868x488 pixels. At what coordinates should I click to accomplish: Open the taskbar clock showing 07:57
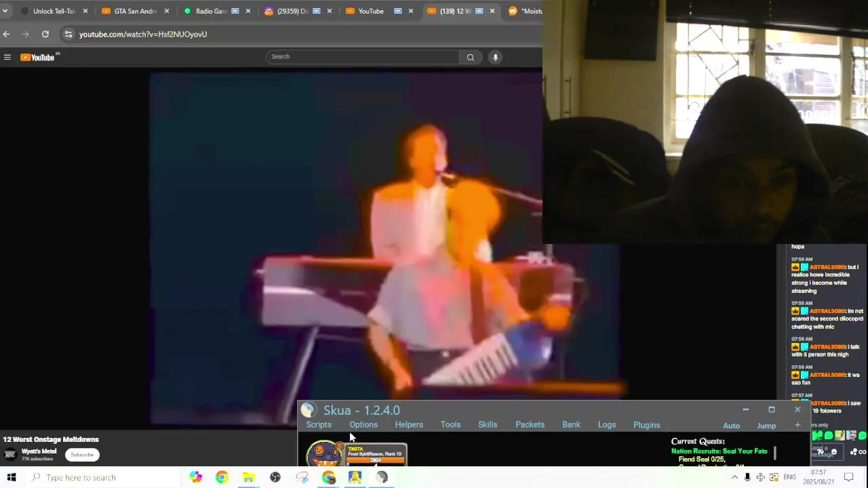[x=818, y=477]
